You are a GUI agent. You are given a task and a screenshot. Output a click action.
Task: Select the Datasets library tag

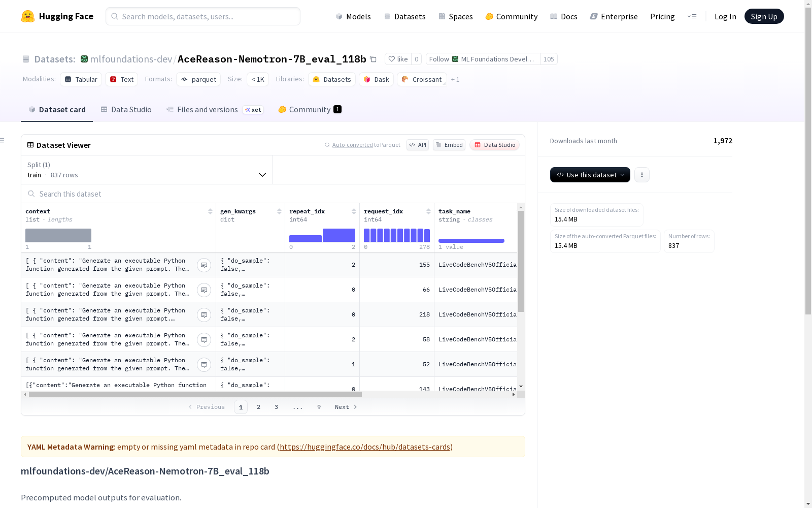(332, 79)
